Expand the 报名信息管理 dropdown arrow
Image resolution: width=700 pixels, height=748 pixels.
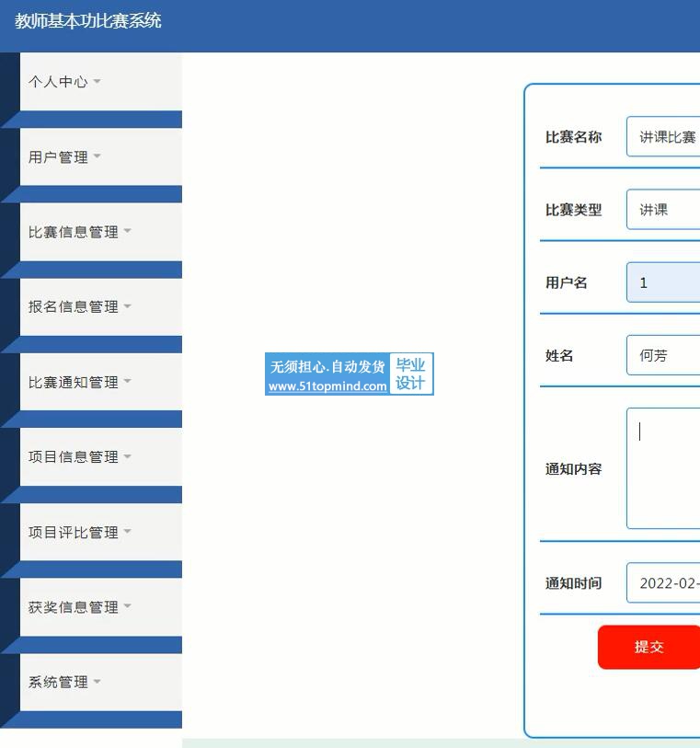point(127,305)
